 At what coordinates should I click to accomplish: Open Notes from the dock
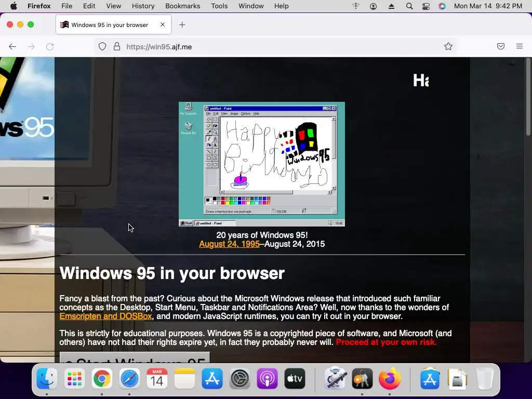click(x=184, y=378)
